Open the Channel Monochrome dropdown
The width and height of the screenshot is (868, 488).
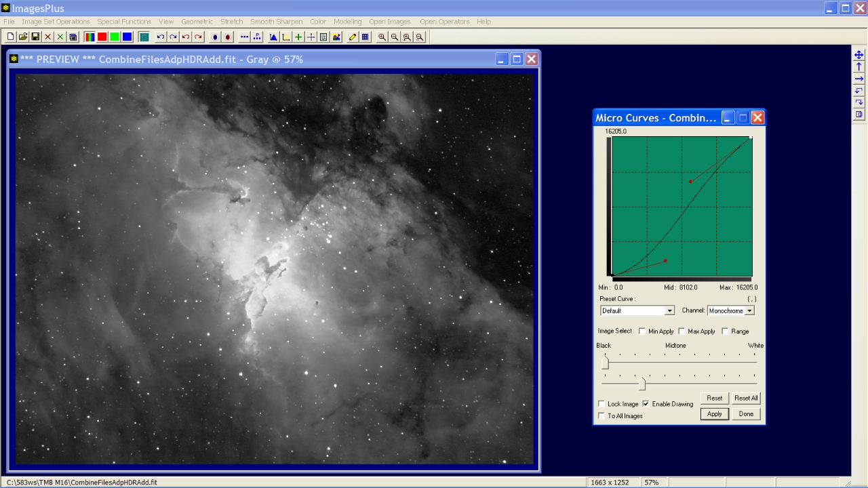pyautogui.click(x=749, y=311)
